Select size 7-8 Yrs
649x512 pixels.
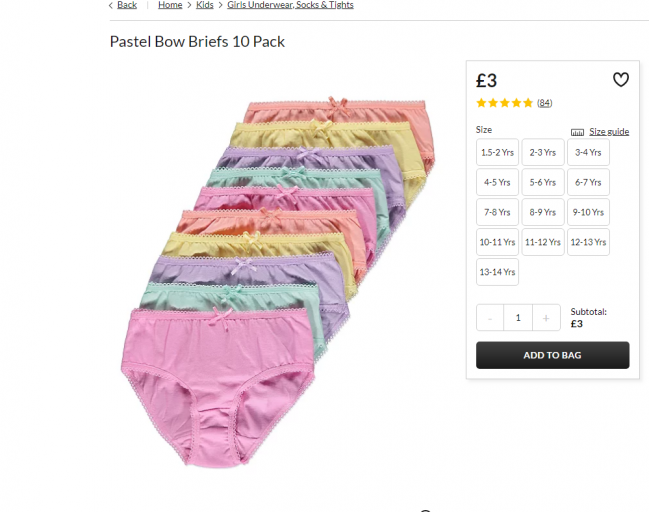pos(497,213)
